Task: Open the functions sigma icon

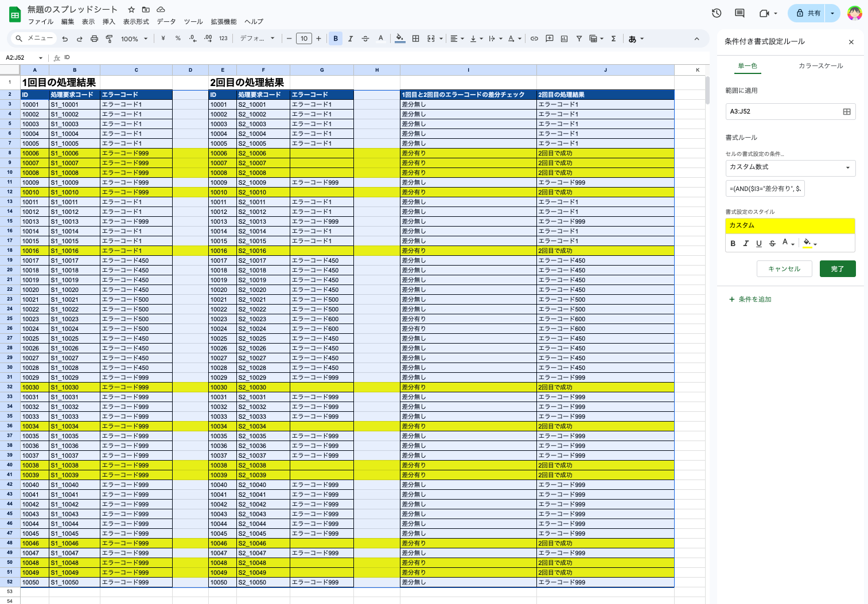Action: 613,38
